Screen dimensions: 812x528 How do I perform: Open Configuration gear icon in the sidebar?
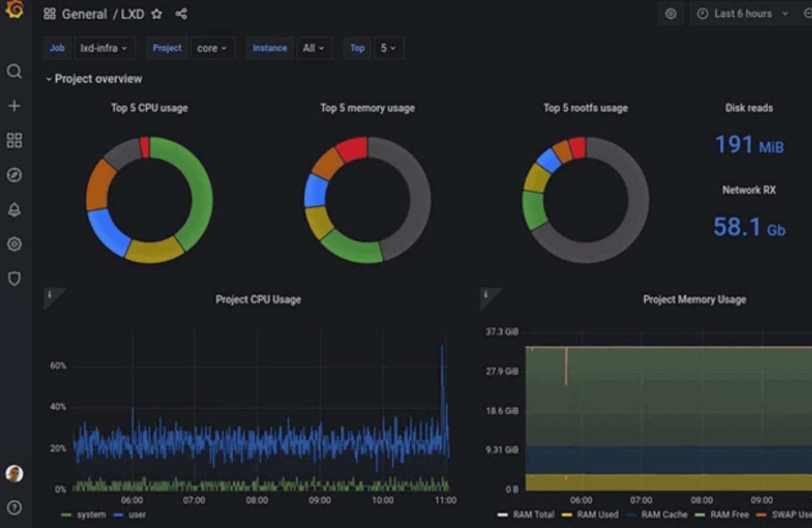tap(14, 244)
